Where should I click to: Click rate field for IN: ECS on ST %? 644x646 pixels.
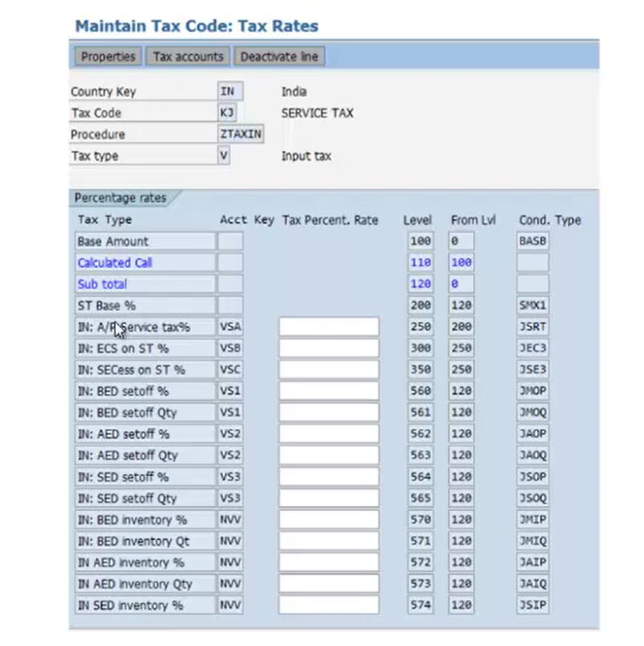(x=329, y=348)
